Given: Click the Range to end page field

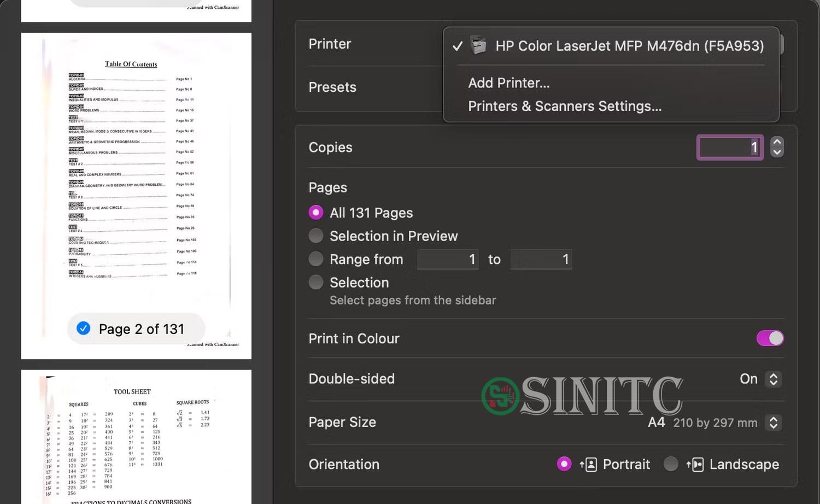Looking at the screenshot, I should 541,259.
